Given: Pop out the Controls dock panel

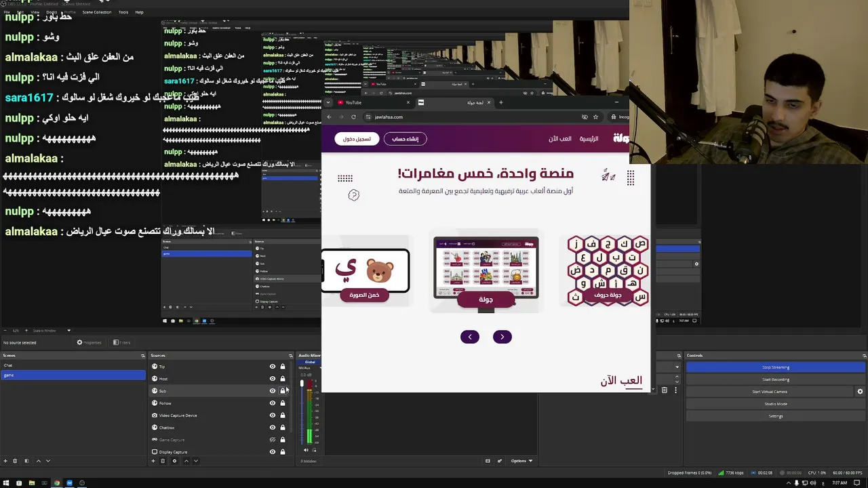Looking at the screenshot, I should (864, 355).
